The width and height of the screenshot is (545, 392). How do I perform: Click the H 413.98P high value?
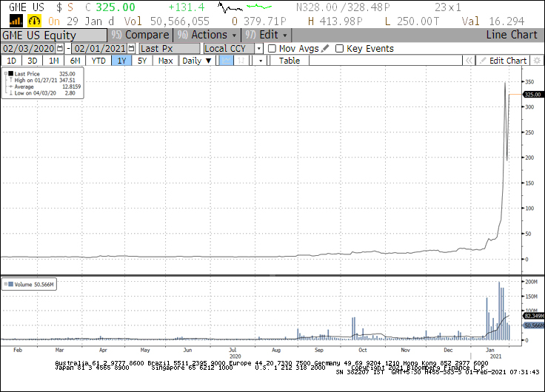(335, 21)
